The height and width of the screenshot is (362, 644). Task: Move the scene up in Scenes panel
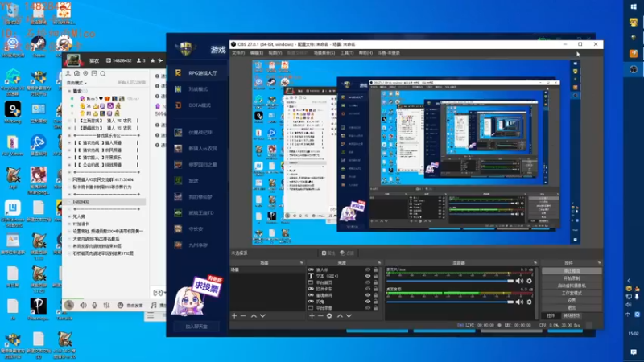click(x=254, y=315)
